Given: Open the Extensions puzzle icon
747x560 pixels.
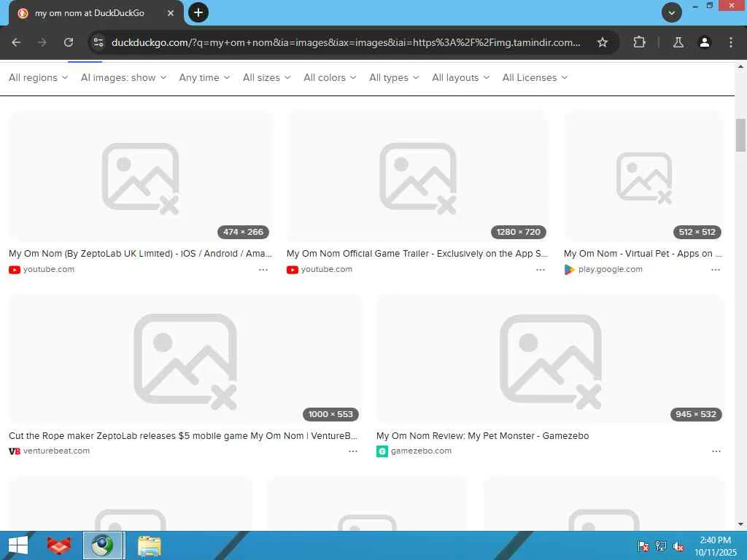Looking at the screenshot, I should tap(639, 42).
